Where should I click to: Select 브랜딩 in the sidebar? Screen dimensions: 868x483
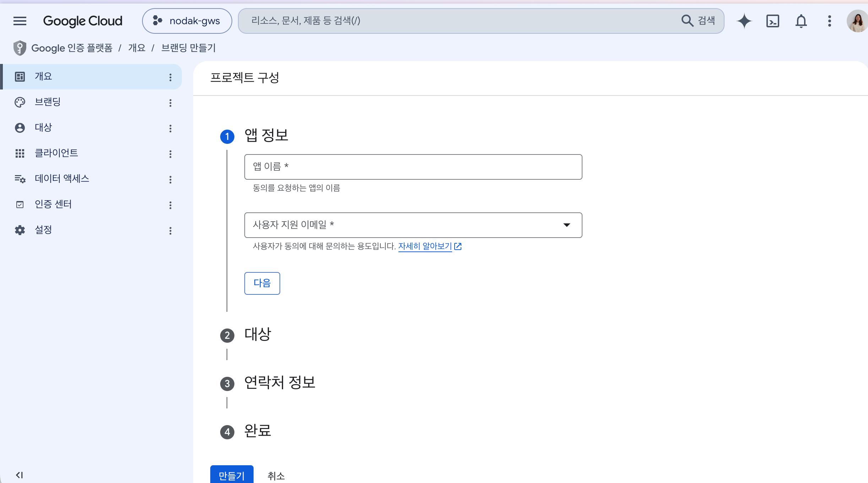point(92,102)
